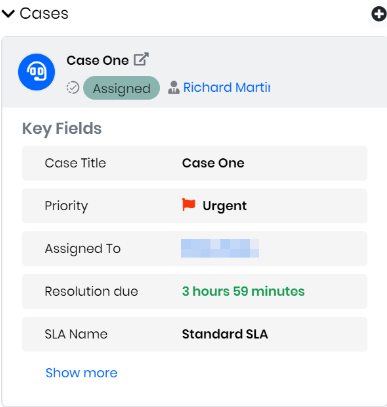387x407 pixels.
Task: Select the Priority field row label
Action: tap(66, 206)
